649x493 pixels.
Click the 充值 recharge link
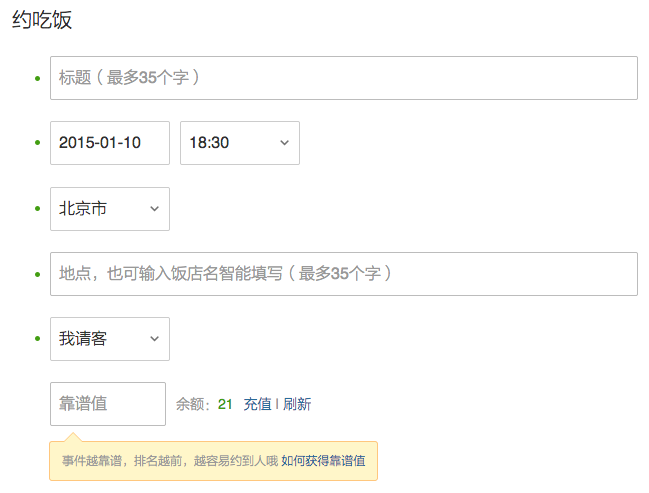257,404
